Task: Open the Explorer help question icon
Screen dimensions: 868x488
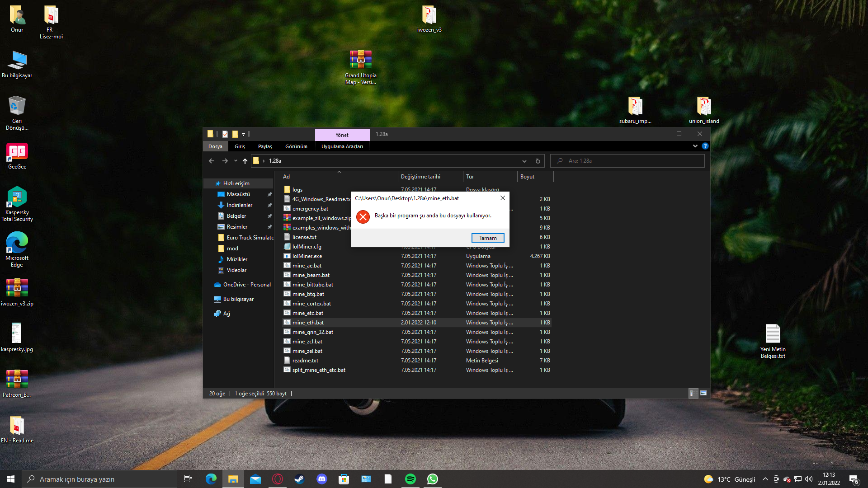Action: click(705, 146)
